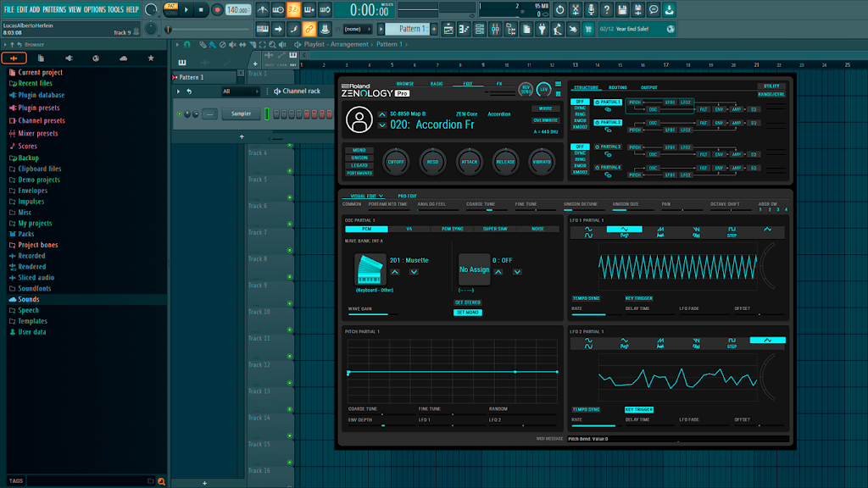Click the download content library icon

[669, 9]
